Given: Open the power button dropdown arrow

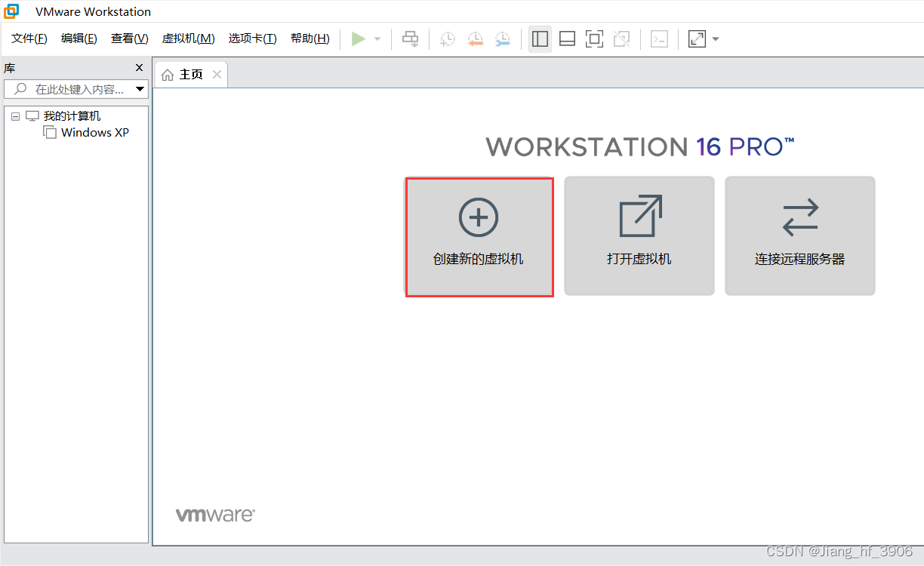Looking at the screenshot, I should pos(375,38).
